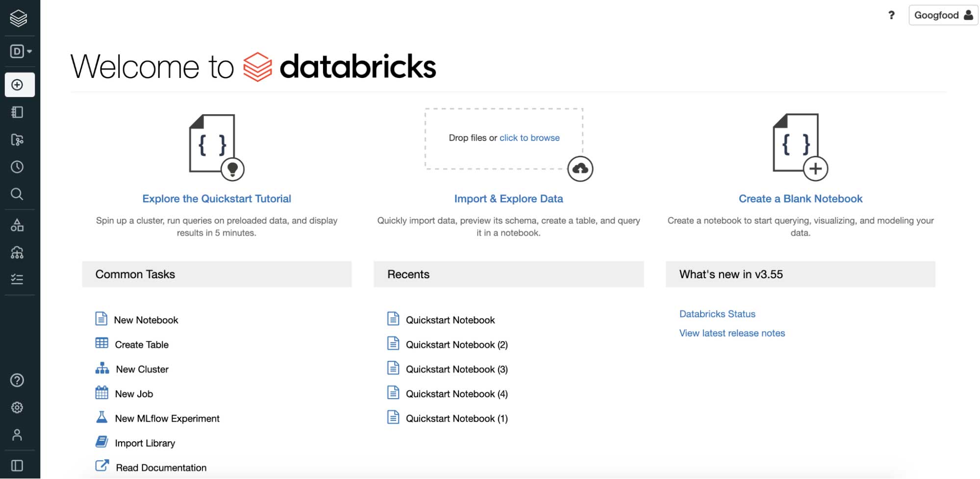Open the Jobs checklist icon in the sidebar

coord(18,279)
